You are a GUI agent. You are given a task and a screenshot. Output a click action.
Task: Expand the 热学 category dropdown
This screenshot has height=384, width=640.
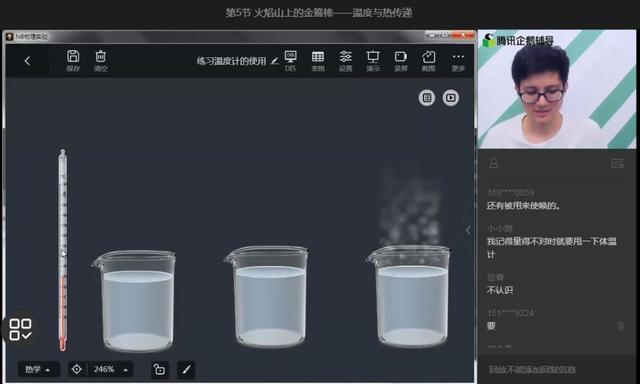point(38,369)
